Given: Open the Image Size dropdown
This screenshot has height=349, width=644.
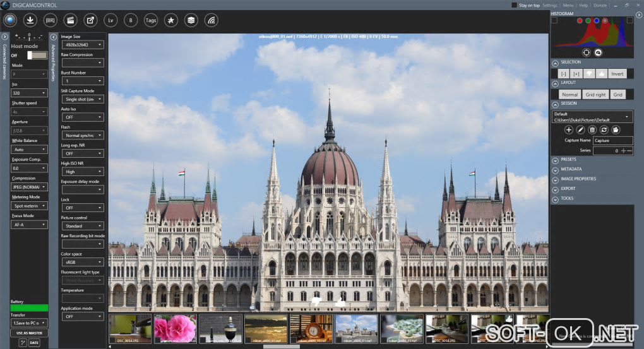Looking at the screenshot, I should tap(83, 45).
